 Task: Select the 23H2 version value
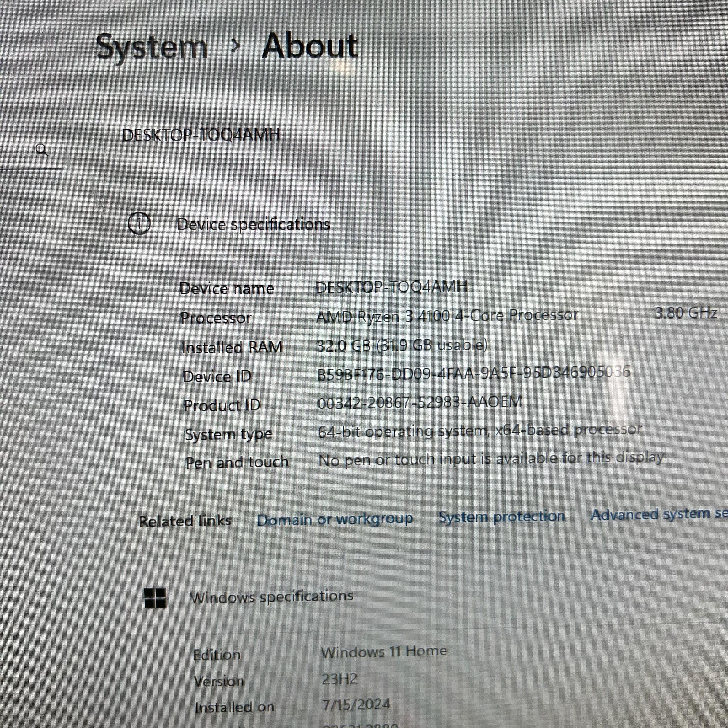(x=339, y=679)
